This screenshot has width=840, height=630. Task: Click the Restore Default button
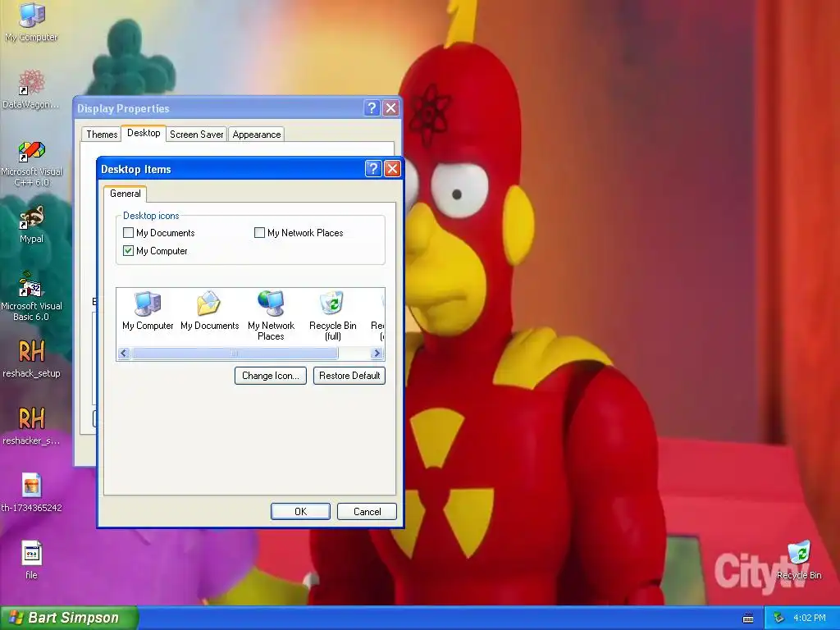tap(349, 376)
